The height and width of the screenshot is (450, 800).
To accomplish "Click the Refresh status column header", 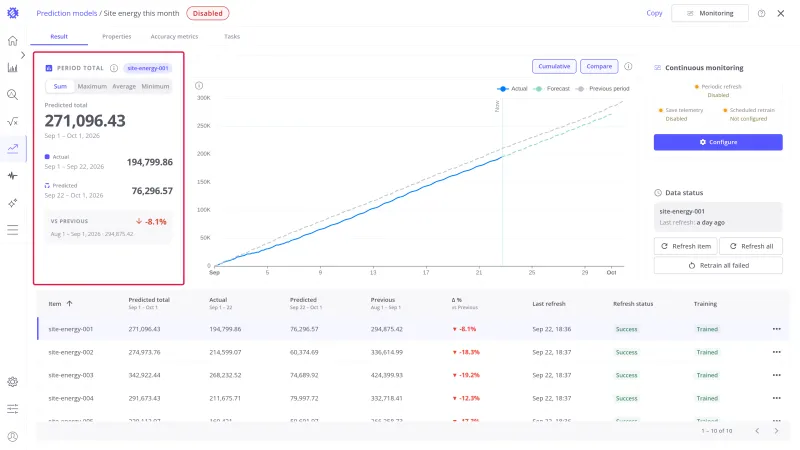I will tap(633, 304).
